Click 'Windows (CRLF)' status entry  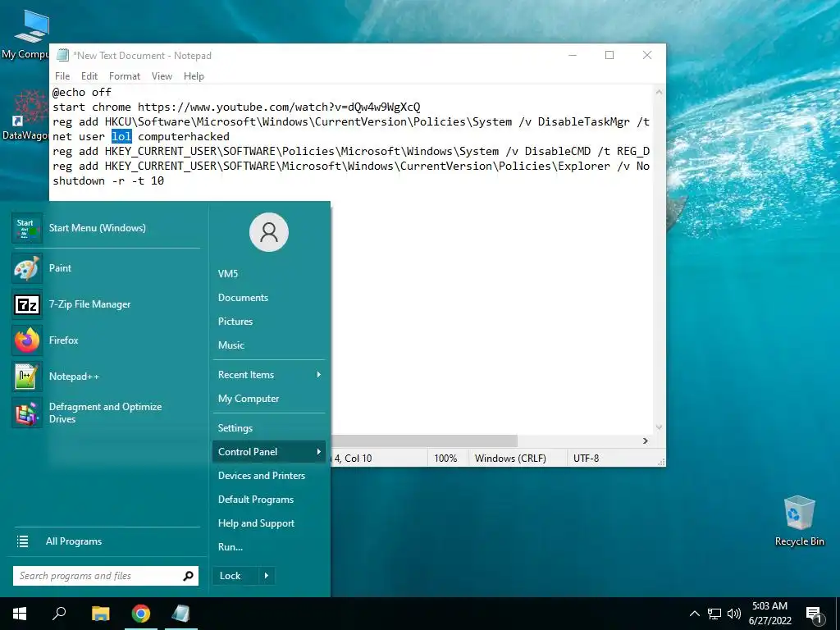510,459
